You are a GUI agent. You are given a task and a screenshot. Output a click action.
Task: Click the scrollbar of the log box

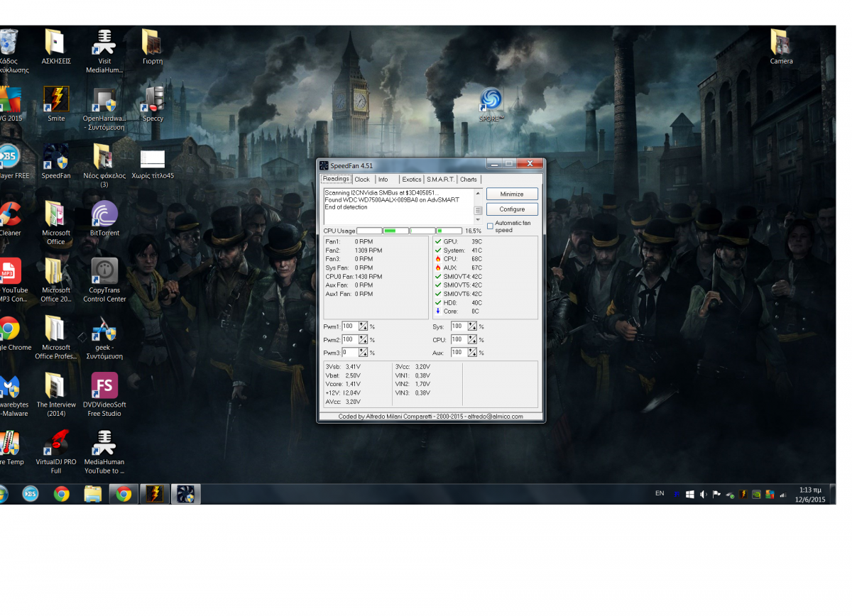(479, 207)
